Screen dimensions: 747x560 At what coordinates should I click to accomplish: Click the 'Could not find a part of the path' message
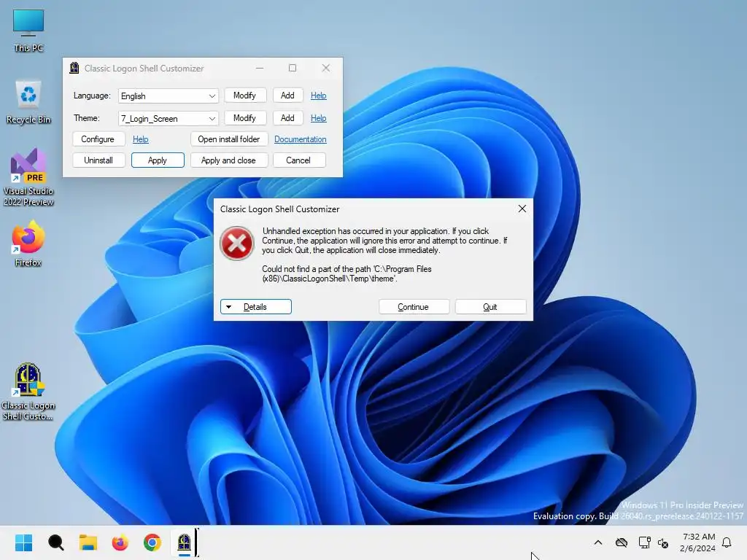(347, 274)
